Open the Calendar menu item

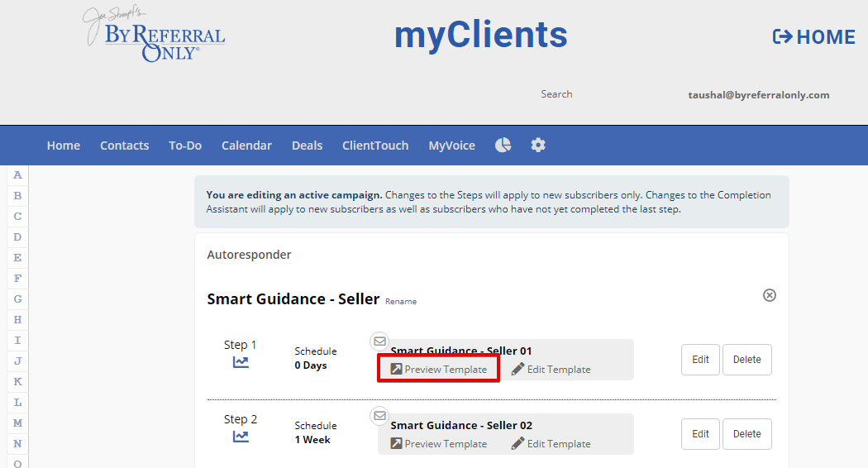tap(247, 145)
